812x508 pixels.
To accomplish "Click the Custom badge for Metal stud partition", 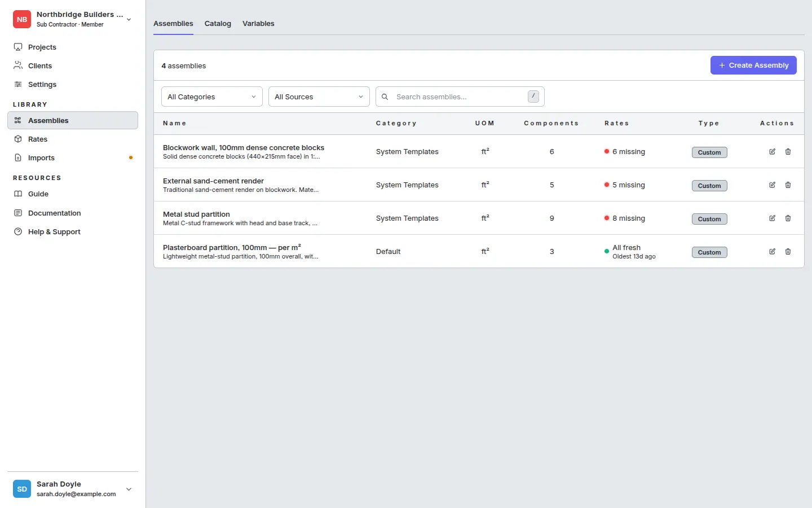I will [x=709, y=219].
